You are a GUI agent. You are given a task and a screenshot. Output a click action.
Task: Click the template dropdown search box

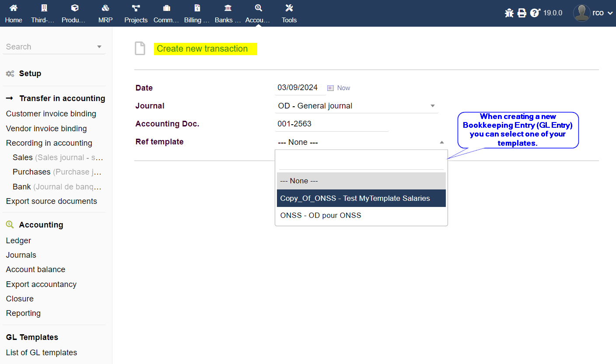(x=361, y=161)
